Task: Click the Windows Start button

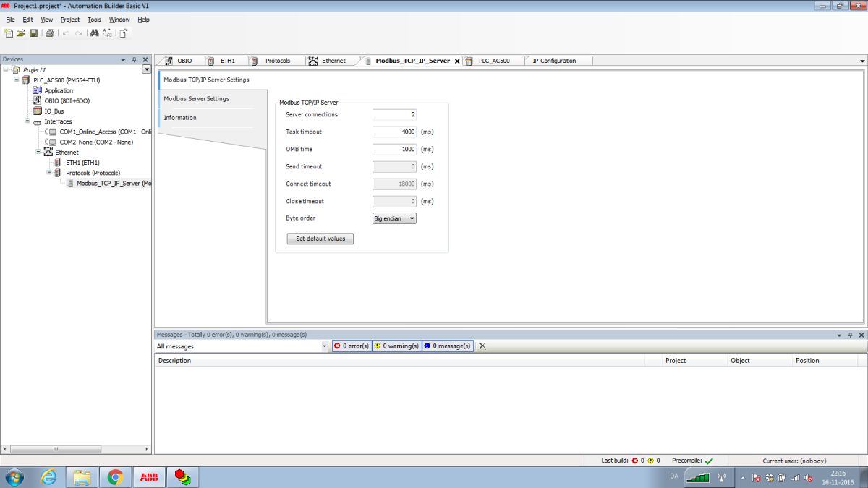Action: pos(14,477)
